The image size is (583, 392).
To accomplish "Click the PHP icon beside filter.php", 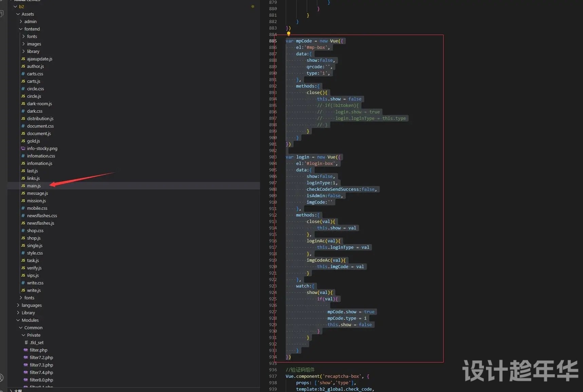I will pyautogui.click(x=26, y=350).
